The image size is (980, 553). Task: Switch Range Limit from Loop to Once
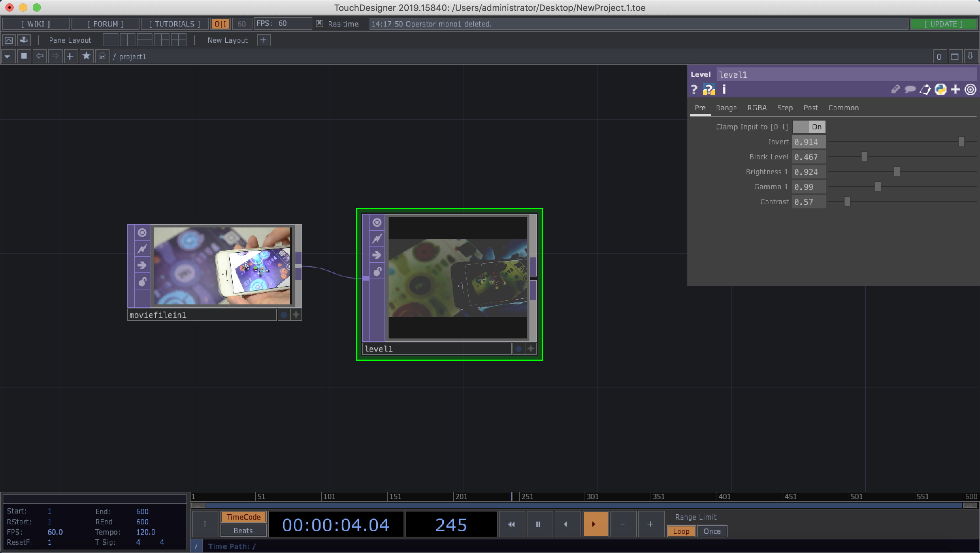(x=712, y=531)
